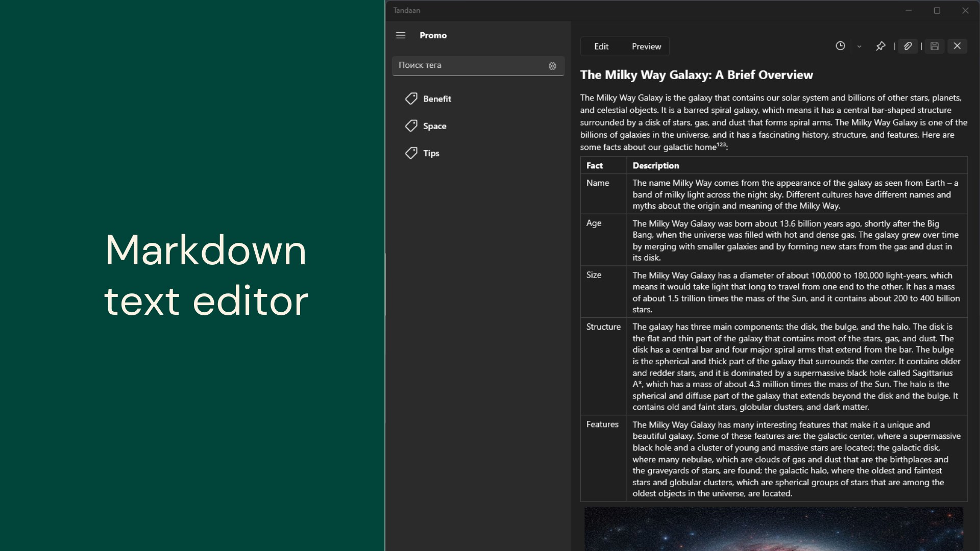Click the paperclip attachment icon
This screenshot has height=551, width=980.
[x=908, y=46]
